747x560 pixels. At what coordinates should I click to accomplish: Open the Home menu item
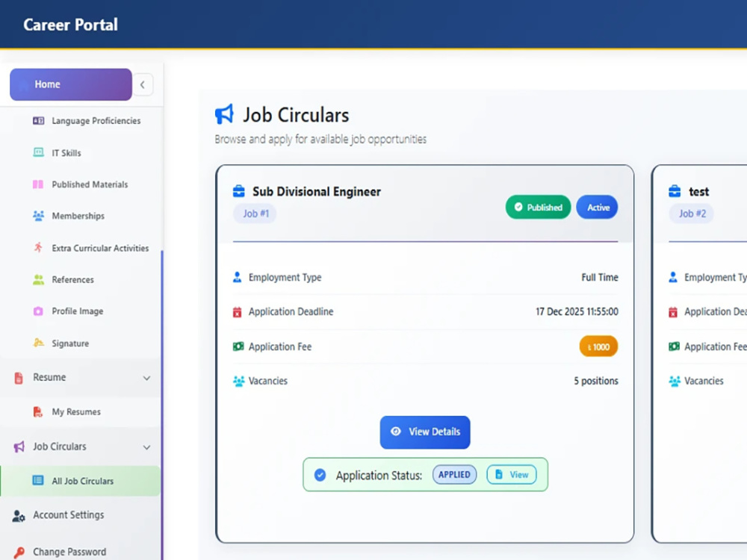(70, 84)
